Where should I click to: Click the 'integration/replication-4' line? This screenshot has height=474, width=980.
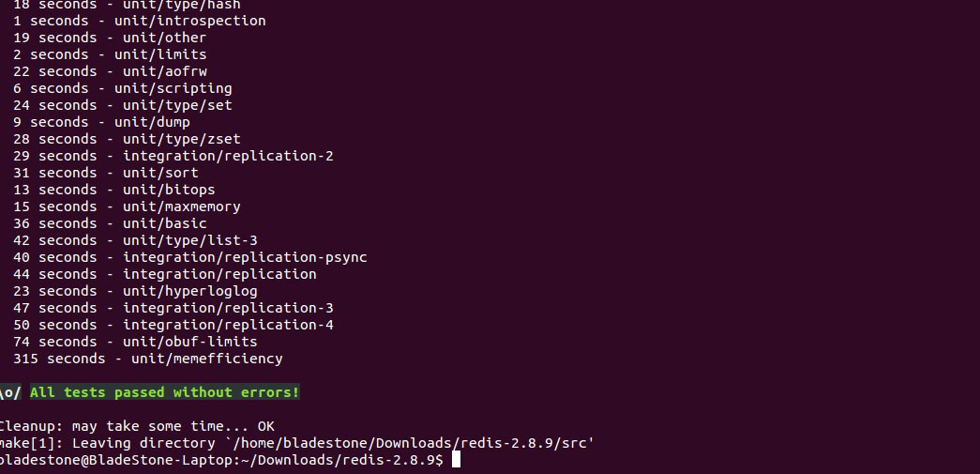[x=173, y=325]
